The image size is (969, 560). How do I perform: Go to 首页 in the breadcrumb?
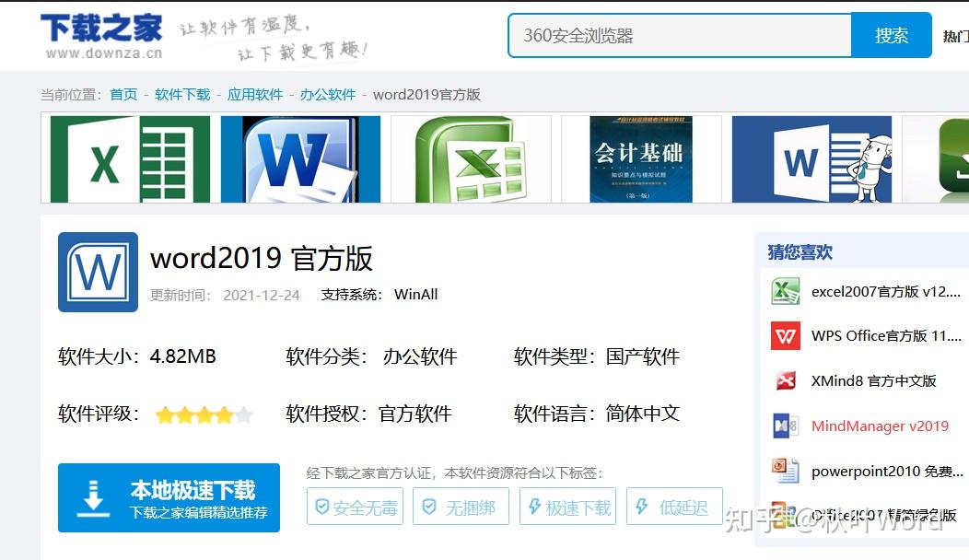point(123,95)
